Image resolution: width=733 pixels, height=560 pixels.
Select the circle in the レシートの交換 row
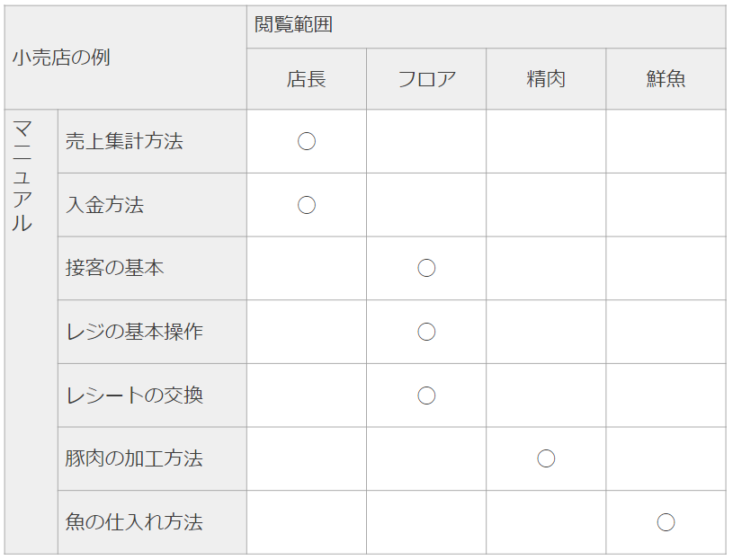tap(426, 396)
